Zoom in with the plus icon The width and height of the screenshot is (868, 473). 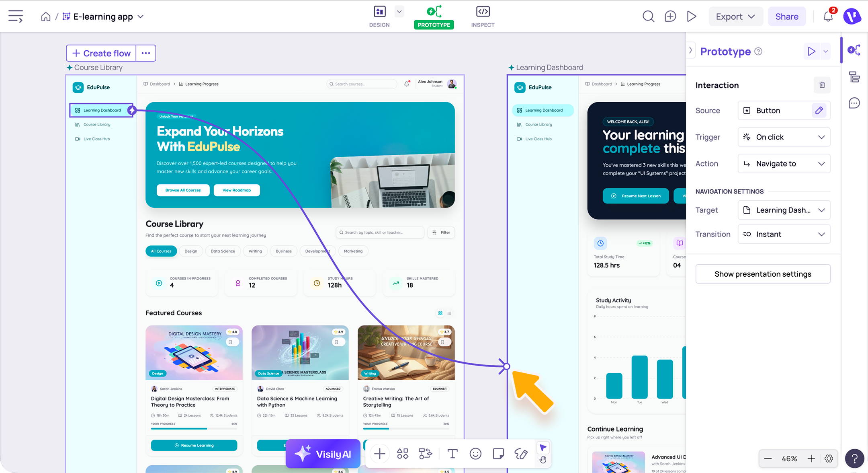811,459
